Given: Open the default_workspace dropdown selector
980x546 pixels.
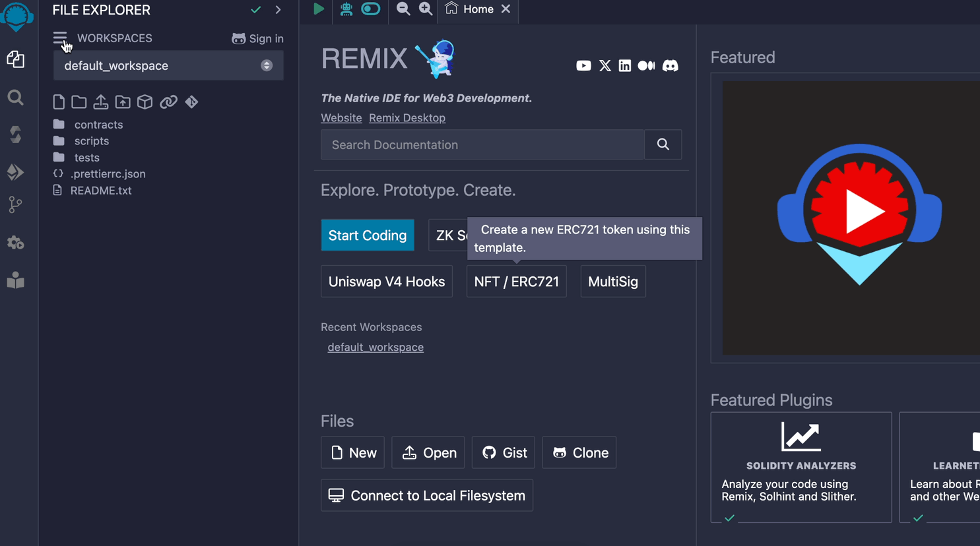Looking at the screenshot, I should pyautogui.click(x=168, y=66).
